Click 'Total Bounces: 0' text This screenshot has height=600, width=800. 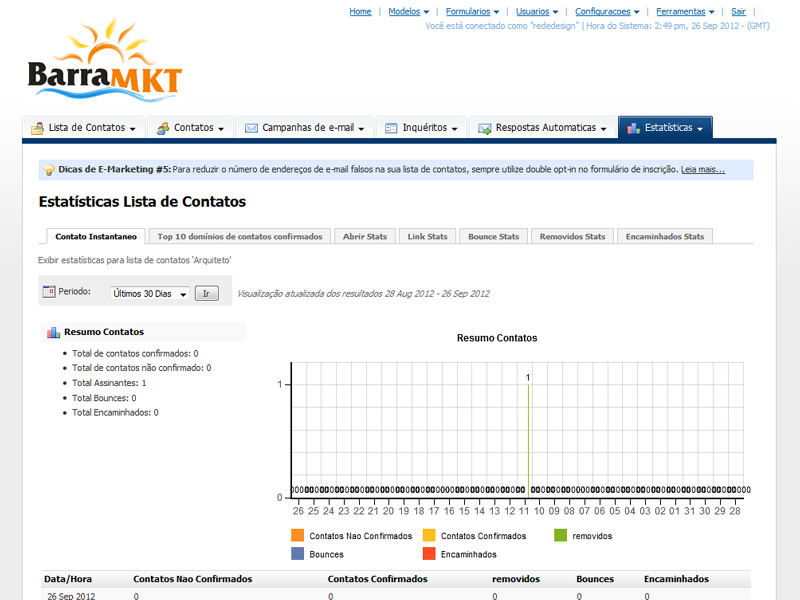[x=104, y=398]
